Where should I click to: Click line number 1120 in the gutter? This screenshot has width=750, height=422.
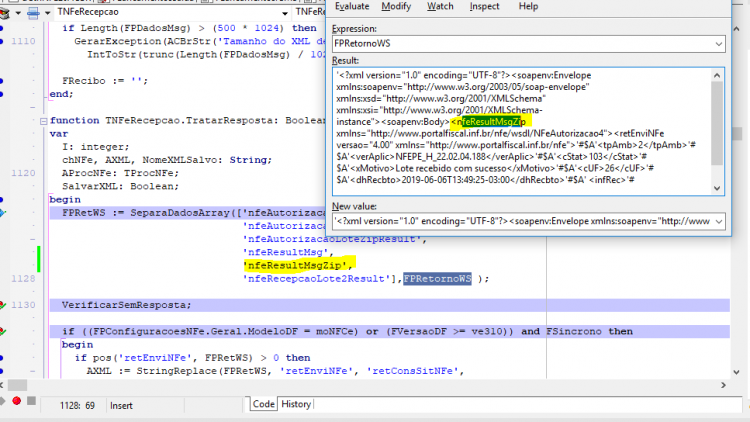pos(23,173)
